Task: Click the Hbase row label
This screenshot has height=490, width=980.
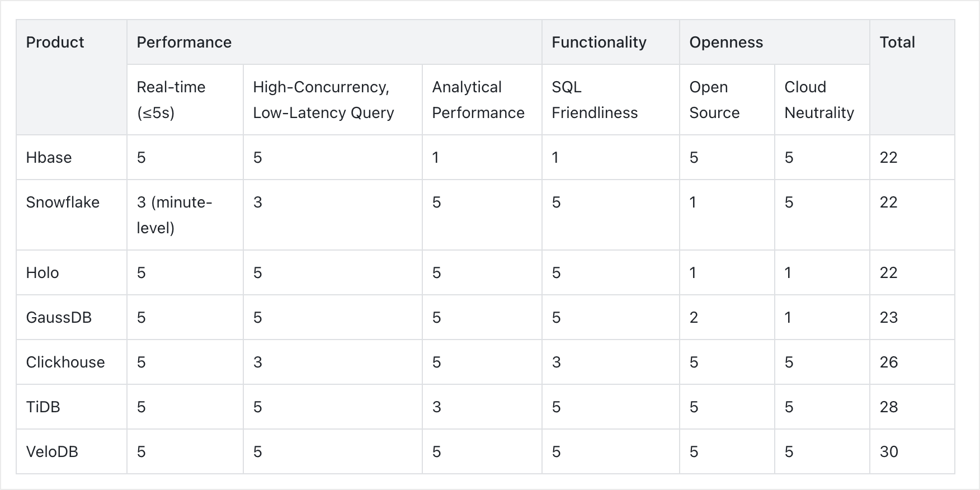Action: [x=49, y=158]
